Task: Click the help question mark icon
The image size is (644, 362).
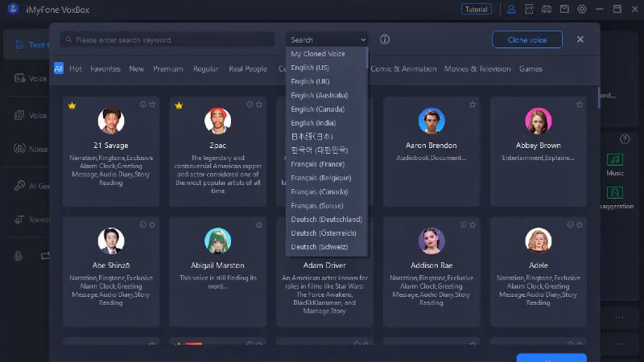Action: (625, 139)
